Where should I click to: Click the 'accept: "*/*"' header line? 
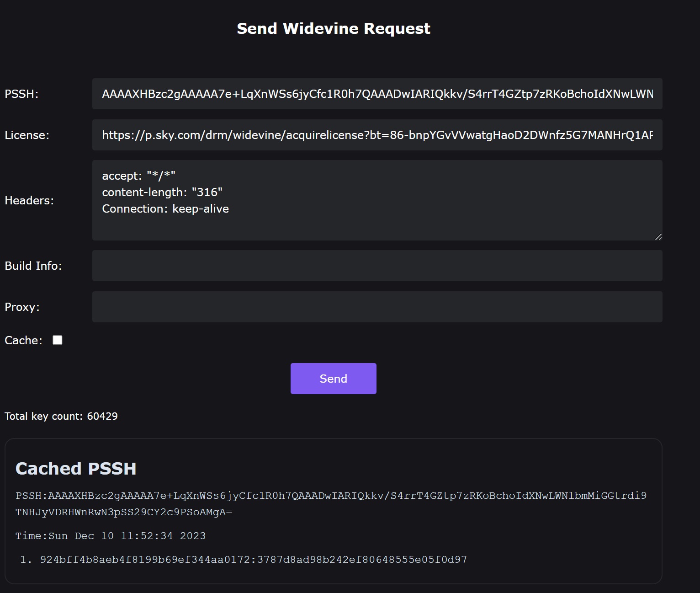coord(139,176)
